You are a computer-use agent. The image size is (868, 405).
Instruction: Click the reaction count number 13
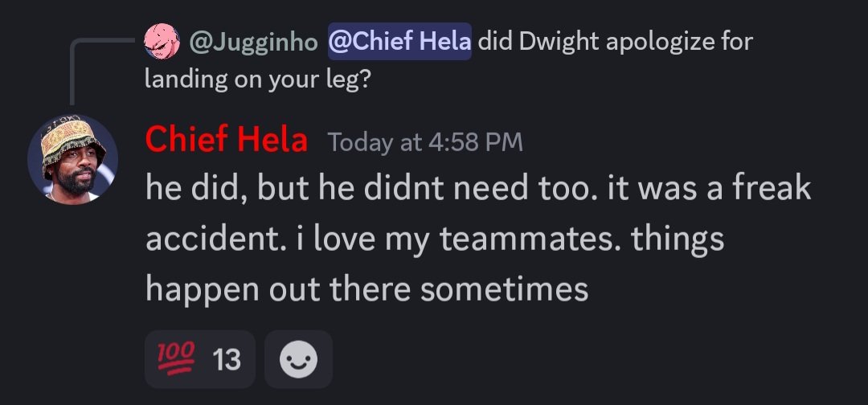[x=227, y=359]
